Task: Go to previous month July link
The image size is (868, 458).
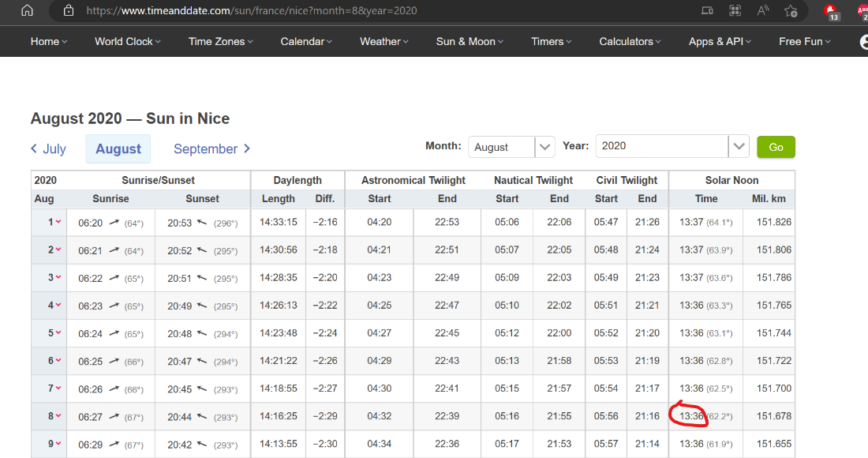Action: point(49,148)
